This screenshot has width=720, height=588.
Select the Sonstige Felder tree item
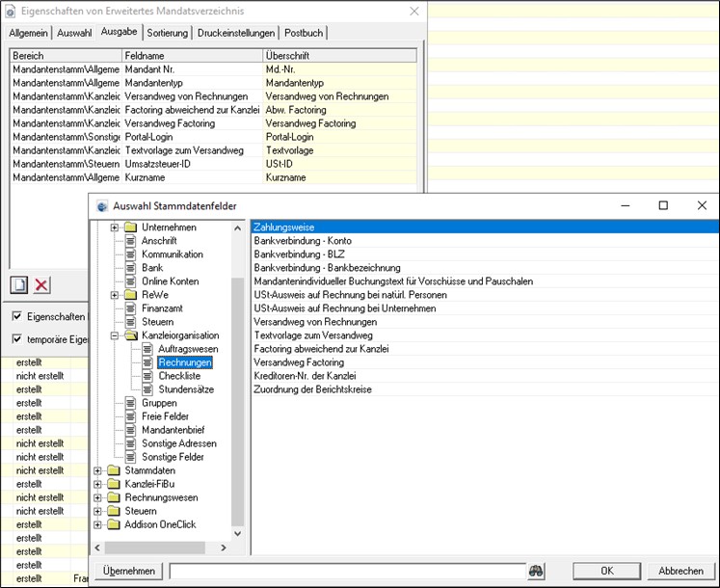click(x=173, y=457)
